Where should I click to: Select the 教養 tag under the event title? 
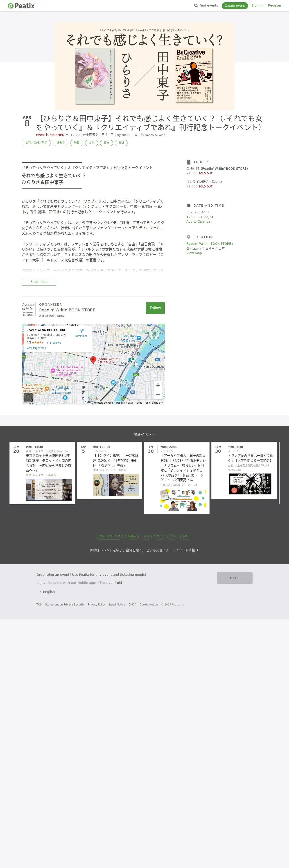tap(77, 143)
